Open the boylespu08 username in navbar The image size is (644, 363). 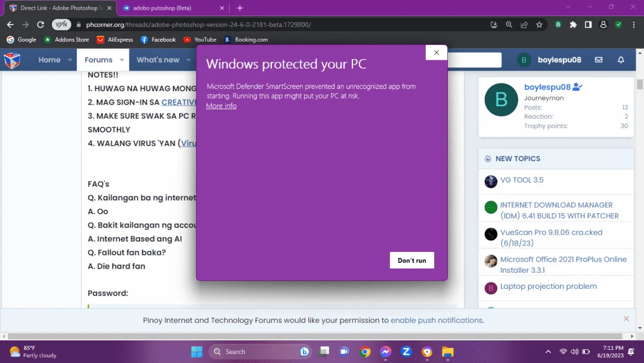(x=559, y=60)
